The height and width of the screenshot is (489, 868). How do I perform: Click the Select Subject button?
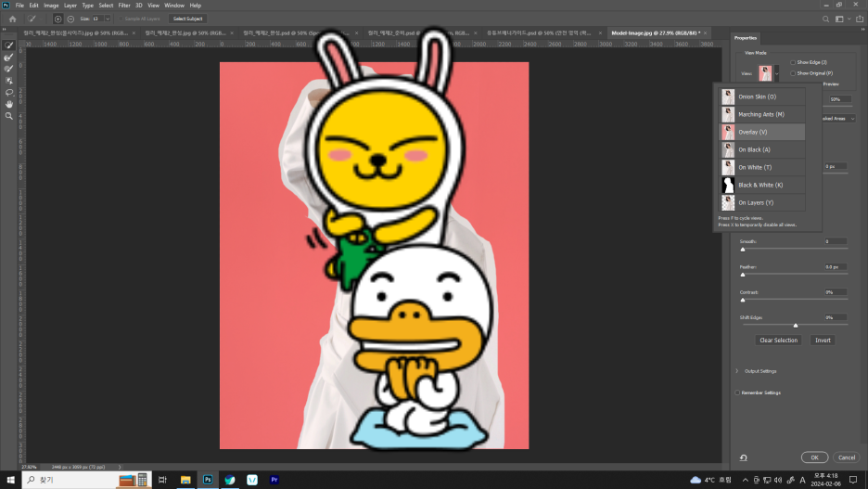click(x=187, y=19)
